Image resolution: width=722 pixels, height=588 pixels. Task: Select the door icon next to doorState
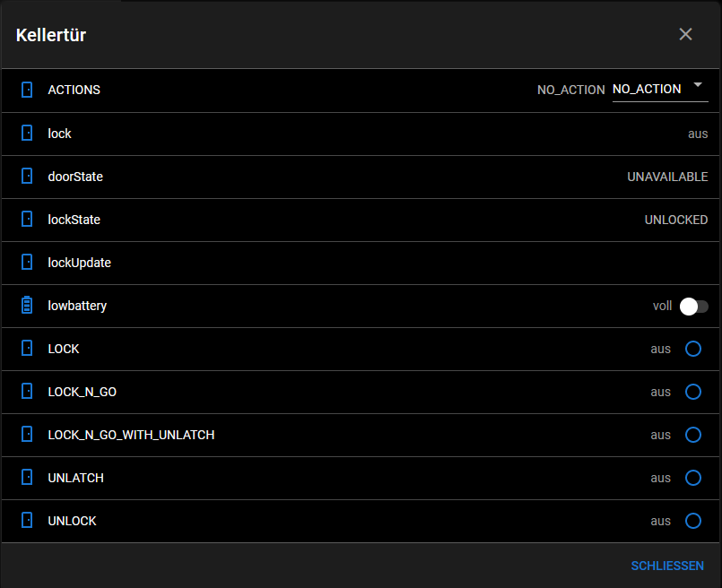[x=27, y=177]
